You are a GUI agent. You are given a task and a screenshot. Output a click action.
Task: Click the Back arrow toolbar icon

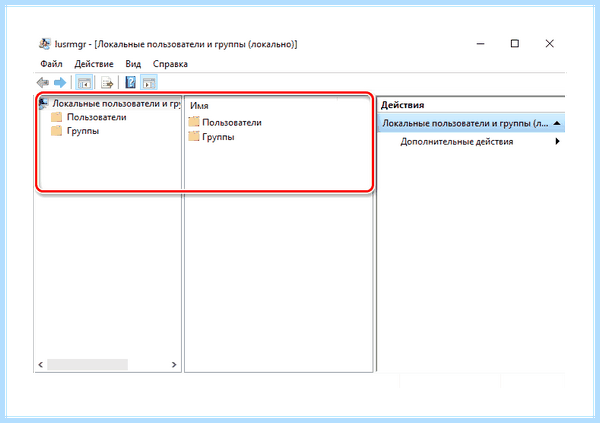click(42, 82)
